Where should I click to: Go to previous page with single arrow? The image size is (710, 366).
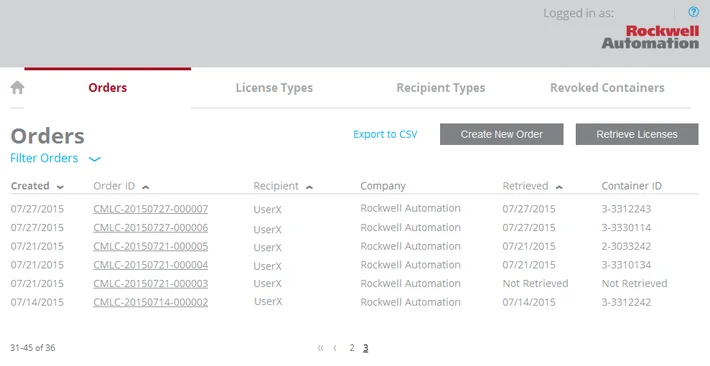(x=335, y=348)
